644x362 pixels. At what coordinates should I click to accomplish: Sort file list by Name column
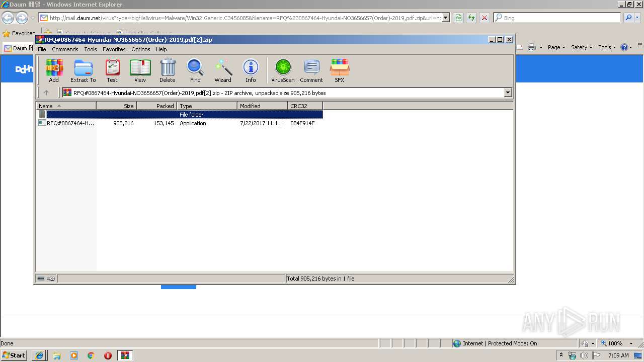pos(66,106)
